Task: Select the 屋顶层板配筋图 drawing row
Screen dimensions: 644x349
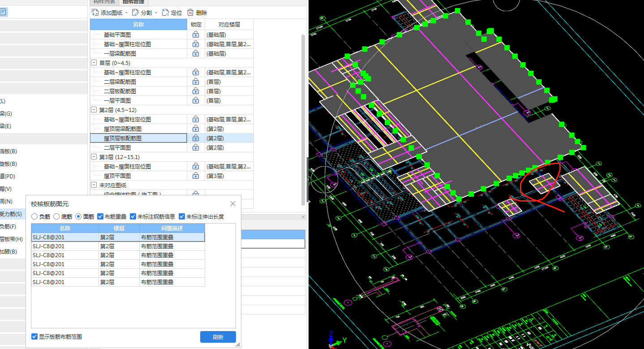Action: (x=138, y=138)
